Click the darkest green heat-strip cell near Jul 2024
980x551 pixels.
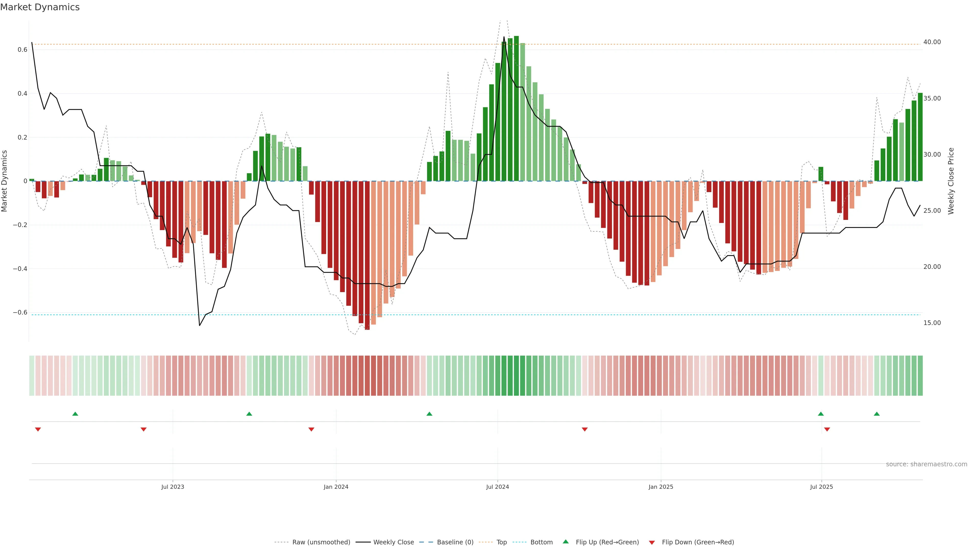pyautogui.click(x=516, y=375)
